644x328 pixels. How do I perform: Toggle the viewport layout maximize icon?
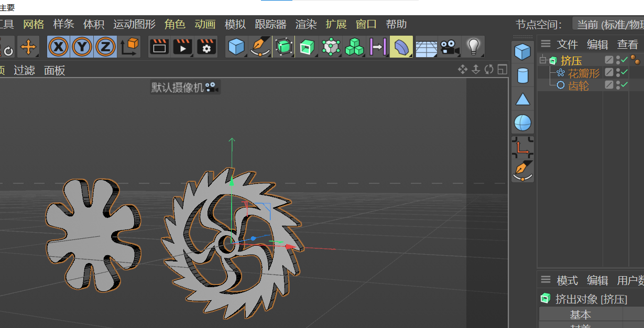(x=502, y=69)
